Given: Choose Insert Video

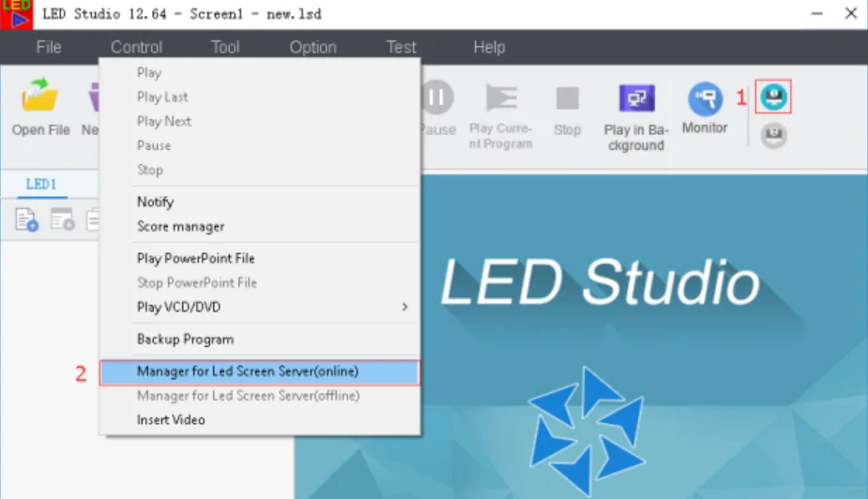Looking at the screenshot, I should 260,420.
